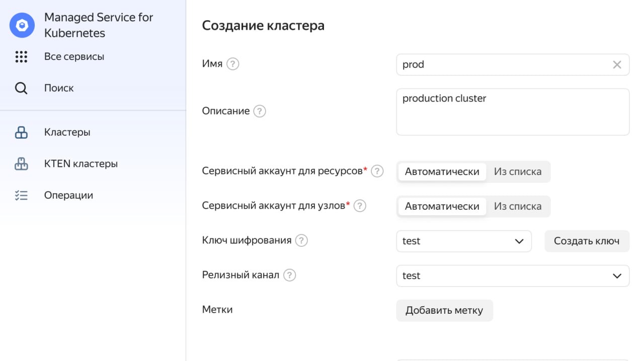Click the 'Добавить метку' button
644x361 pixels.
[x=444, y=310]
